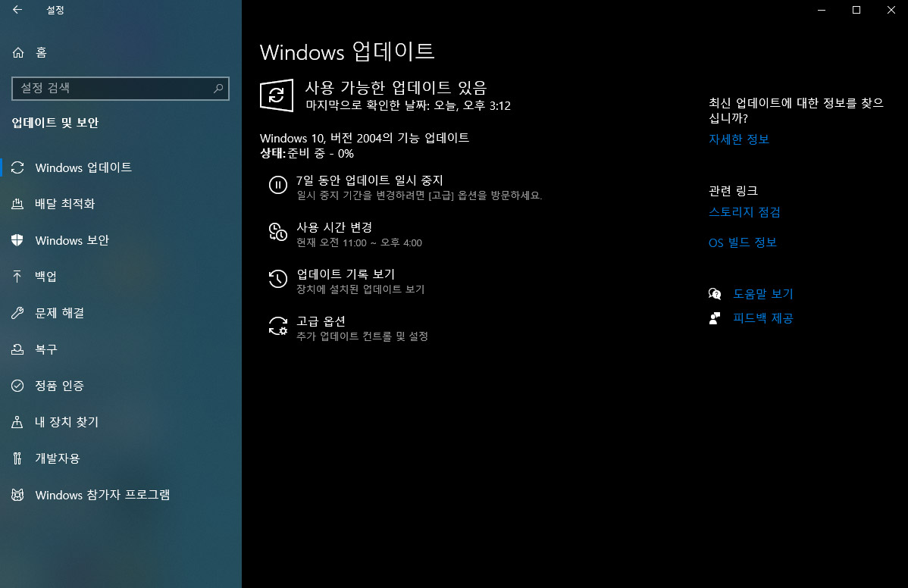Select 복구 in the sidebar
This screenshot has width=908, height=588.
tap(121, 349)
